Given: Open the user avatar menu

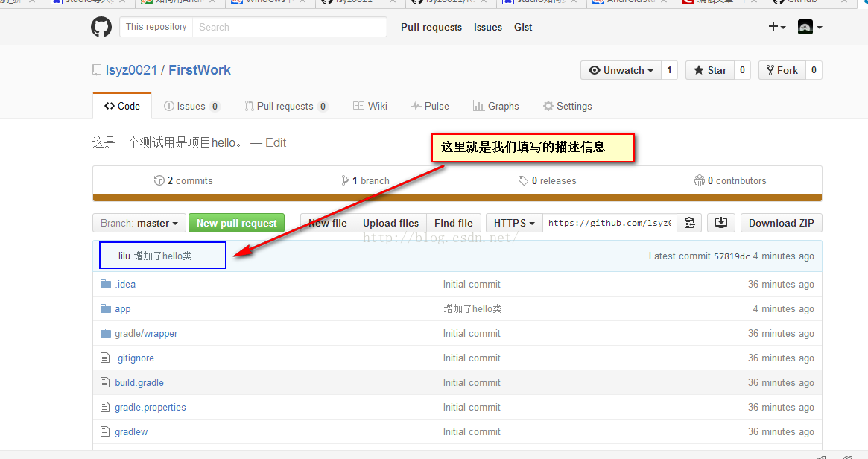Looking at the screenshot, I should 809,27.
